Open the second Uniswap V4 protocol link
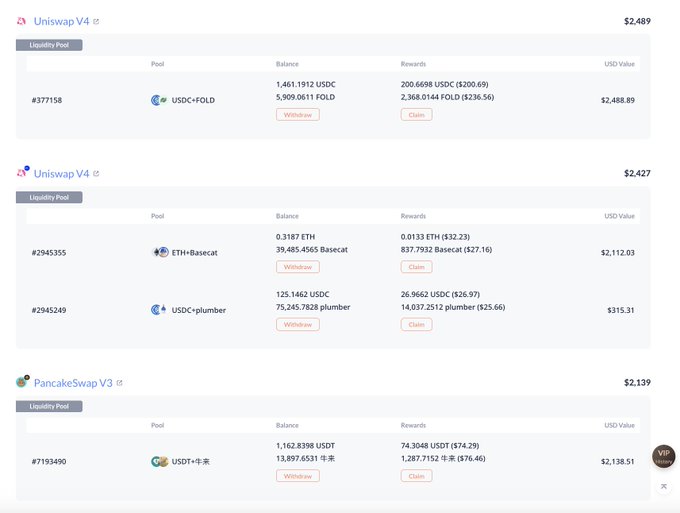 (x=61, y=173)
